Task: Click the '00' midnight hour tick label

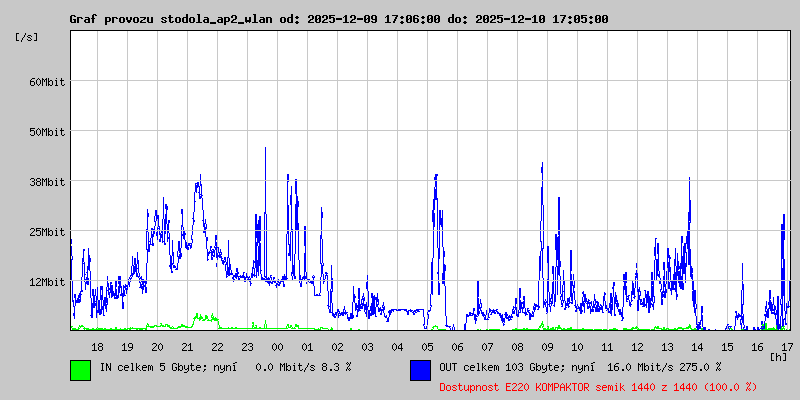Action: coord(277,347)
